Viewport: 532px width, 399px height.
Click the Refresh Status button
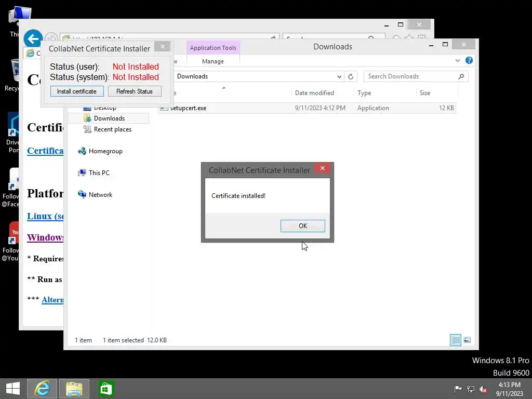pos(135,91)
